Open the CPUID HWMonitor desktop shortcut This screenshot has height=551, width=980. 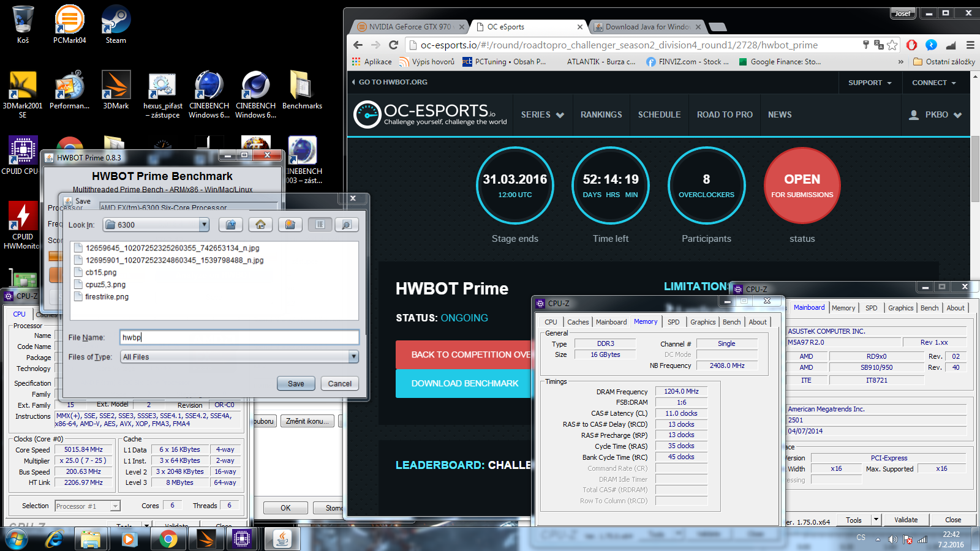click(x=23, y=225)
